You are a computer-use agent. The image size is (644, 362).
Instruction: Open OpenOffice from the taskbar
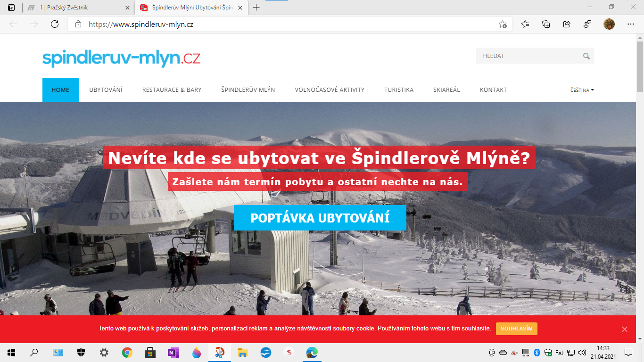click(265, 352)
